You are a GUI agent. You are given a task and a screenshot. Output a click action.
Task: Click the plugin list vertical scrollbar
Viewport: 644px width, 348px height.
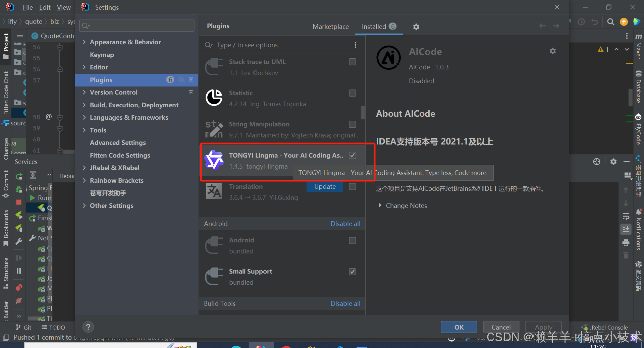pos(363,113)
